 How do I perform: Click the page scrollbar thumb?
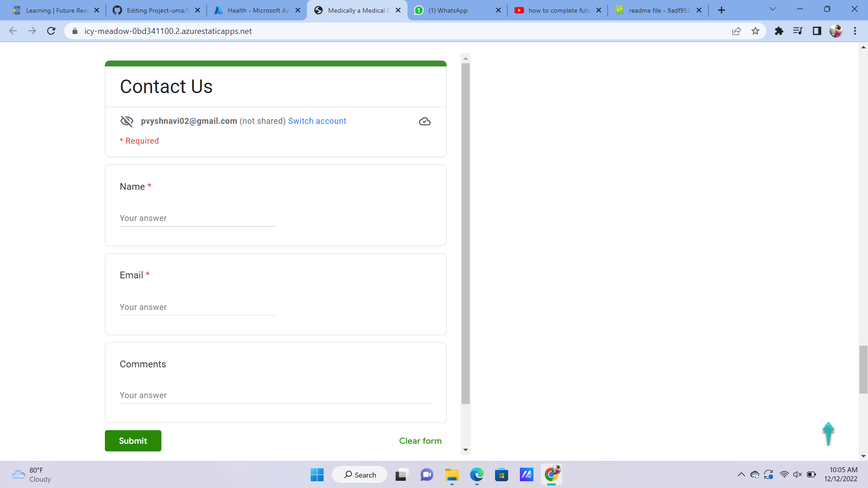pyautogui.click(x=863, y=370)
